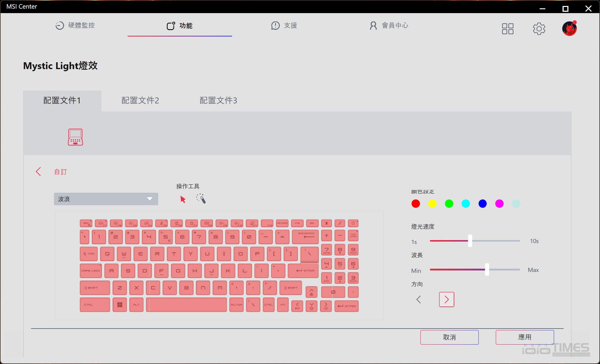Viewport: 600px width, 364px height.
Task: Select the arrow pointer selection tool
Action: click(183, 199)
